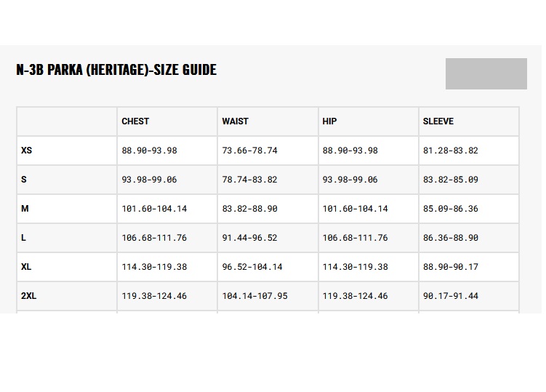Click the 2XL size row label
The width and height of the screenshot is (546, 392).
point(29,296)
